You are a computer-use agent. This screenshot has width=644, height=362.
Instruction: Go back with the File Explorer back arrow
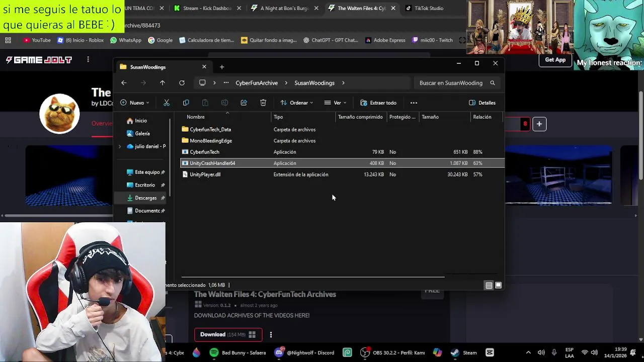pos(124,83)
